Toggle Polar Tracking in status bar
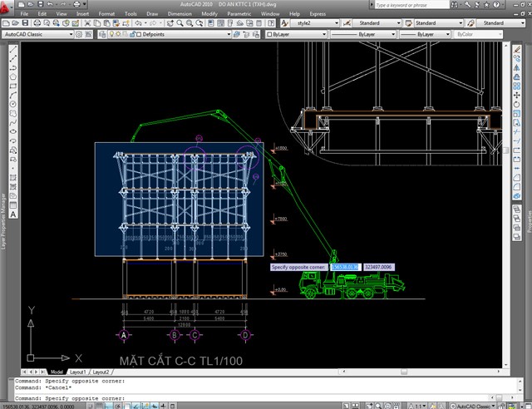The width and height of the screenshot is (532, 409). click(x=117, y=406)
